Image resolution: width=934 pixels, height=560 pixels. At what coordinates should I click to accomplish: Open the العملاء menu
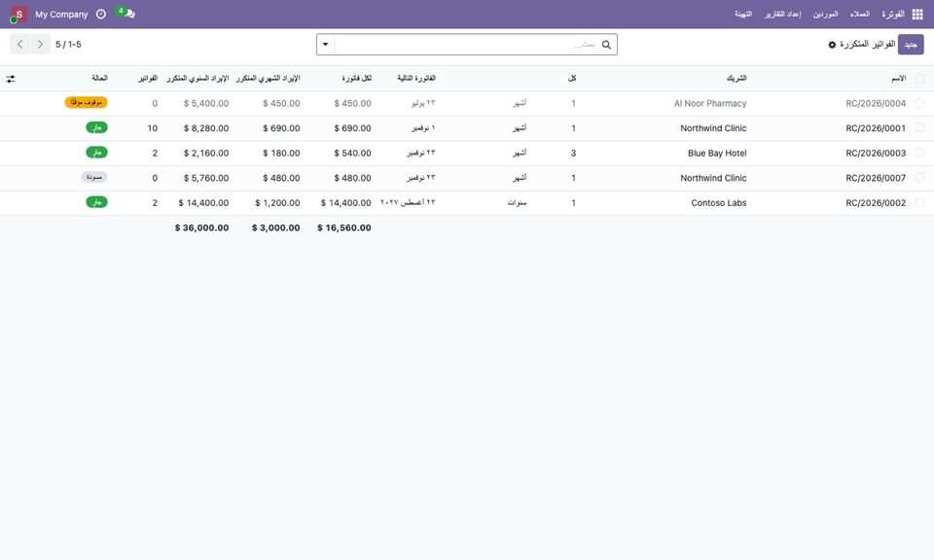859,15
